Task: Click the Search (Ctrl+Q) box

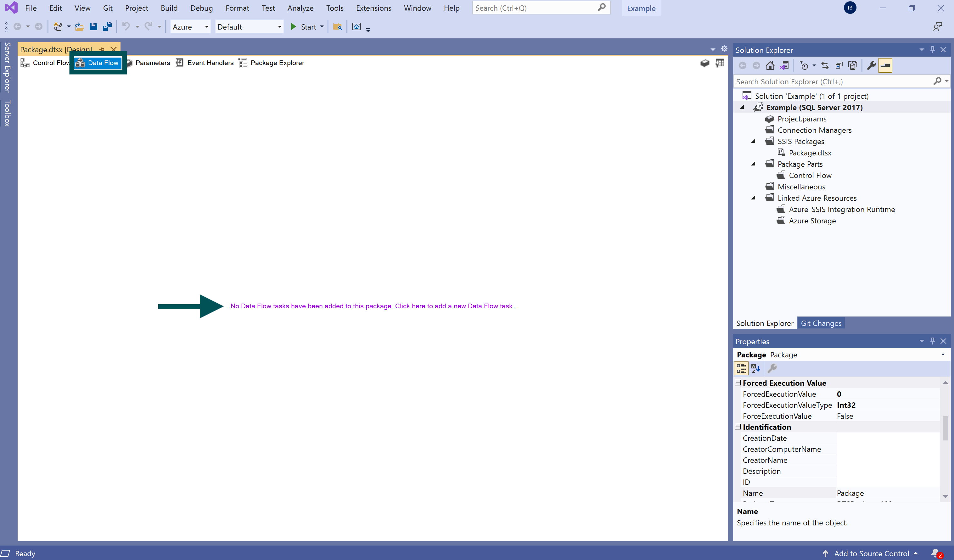Action: coord(541,8)
